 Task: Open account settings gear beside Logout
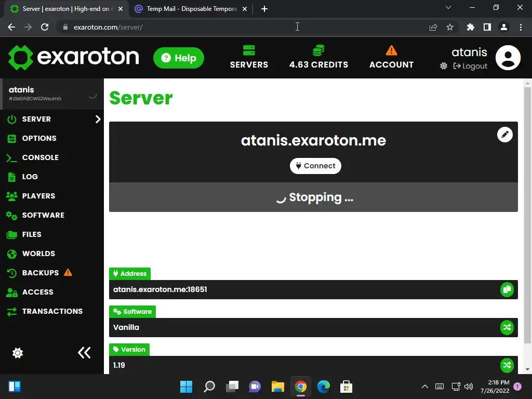tap(444, 66)
